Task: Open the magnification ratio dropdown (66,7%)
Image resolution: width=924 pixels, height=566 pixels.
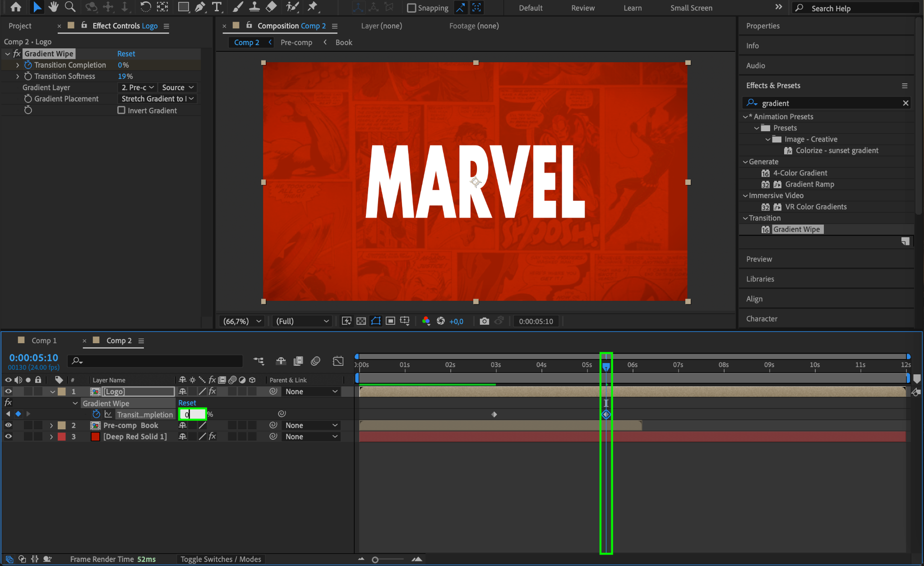Action: click(x=242, y=321)
